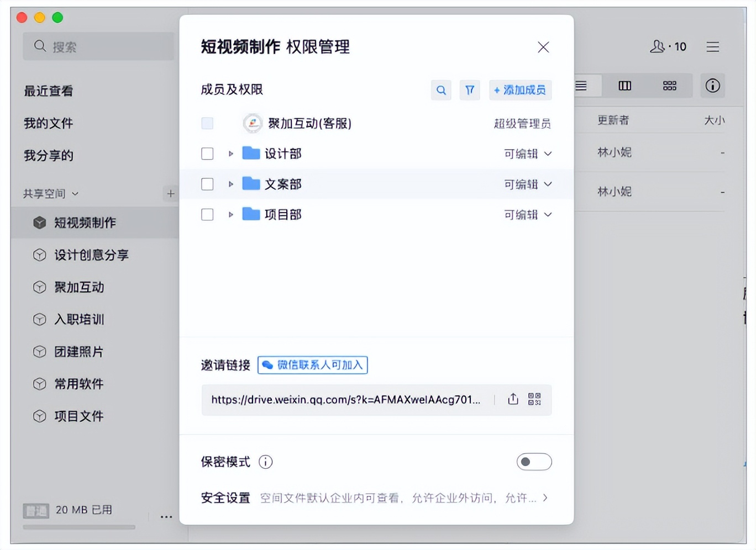Copy link using the share icon

[x=512, y=399]
